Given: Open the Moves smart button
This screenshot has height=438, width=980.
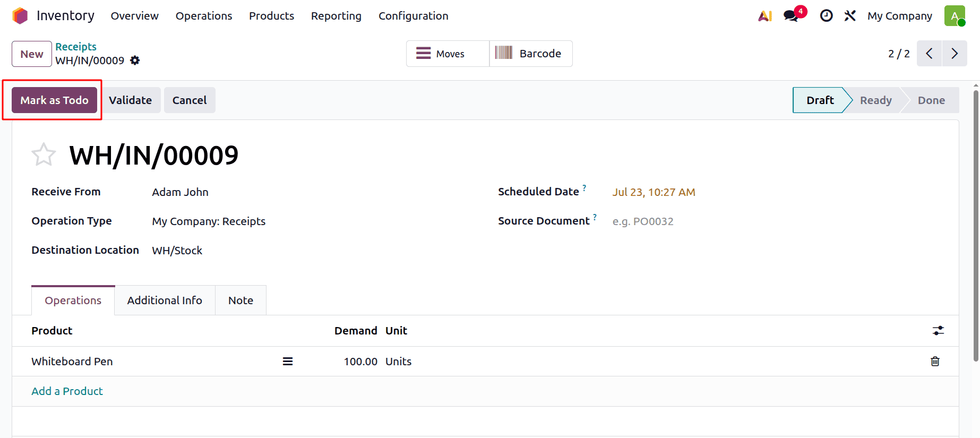Looking at the screenshot, I should coord(448,54).
